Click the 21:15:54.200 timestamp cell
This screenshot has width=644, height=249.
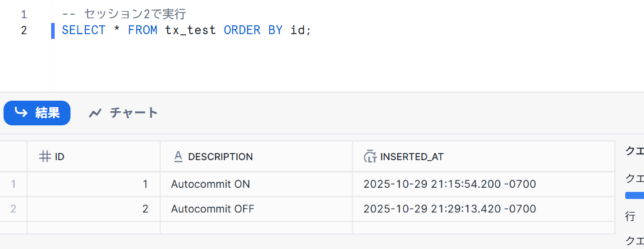coord(450,184)
